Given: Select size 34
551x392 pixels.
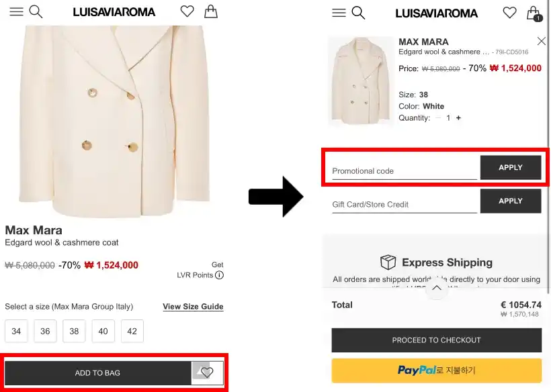Looking at the screenshot, I should pos(16,331).
